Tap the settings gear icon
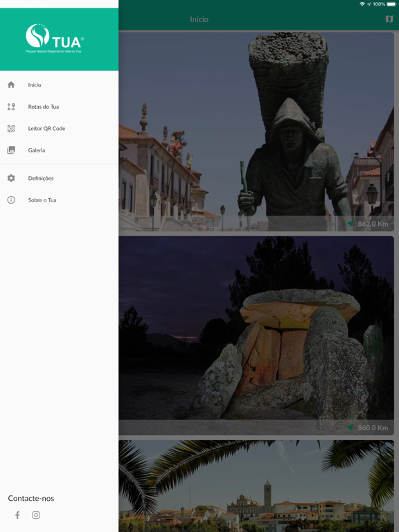Viewport: 399px width, 532px height. point(11,178)
